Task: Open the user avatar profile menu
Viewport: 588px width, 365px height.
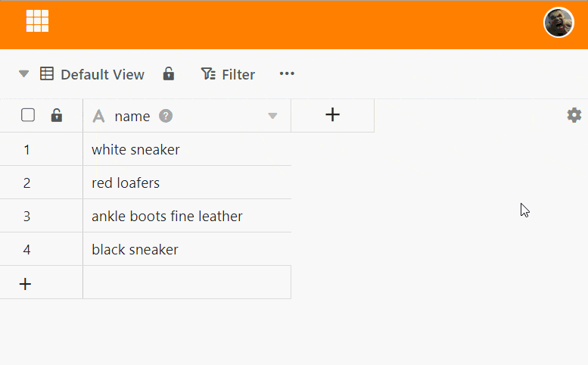Action: coord(558,23)
